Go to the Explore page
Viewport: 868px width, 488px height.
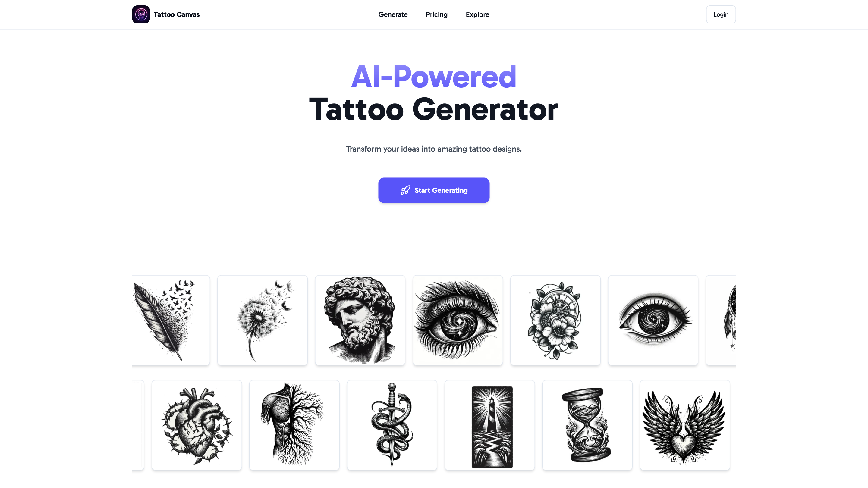(477, 14)
